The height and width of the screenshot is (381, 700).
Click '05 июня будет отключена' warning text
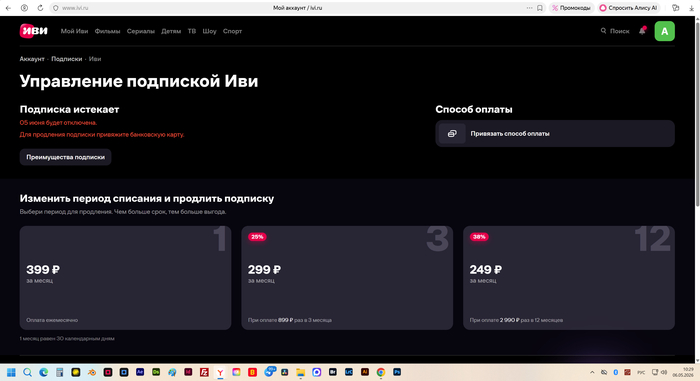click(x=58, y=123)
